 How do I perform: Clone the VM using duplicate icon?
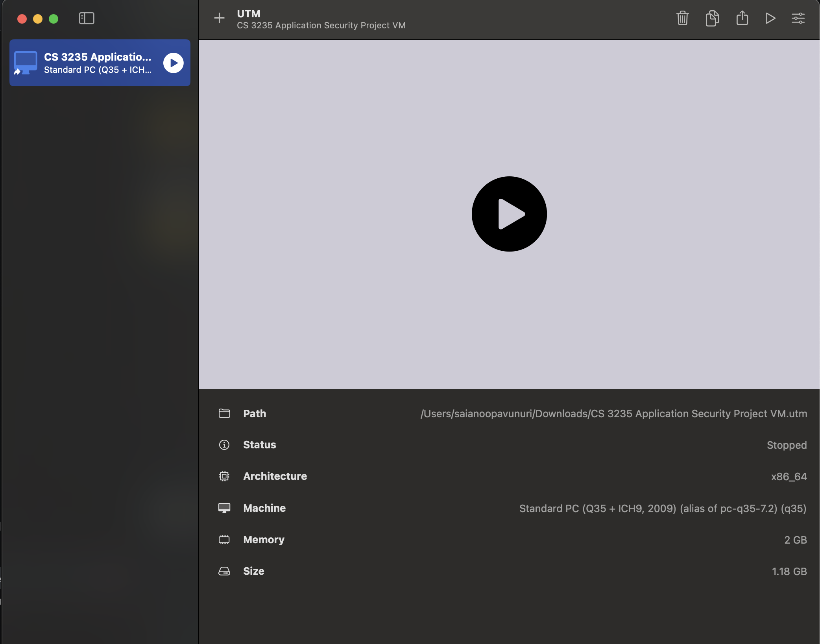point(712,18)
